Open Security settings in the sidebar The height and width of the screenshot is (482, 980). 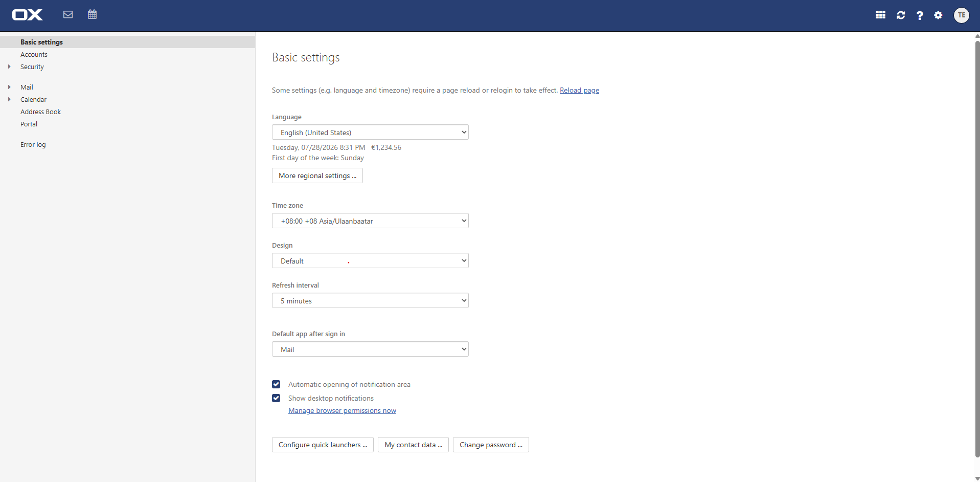click(x=127, y=67)
